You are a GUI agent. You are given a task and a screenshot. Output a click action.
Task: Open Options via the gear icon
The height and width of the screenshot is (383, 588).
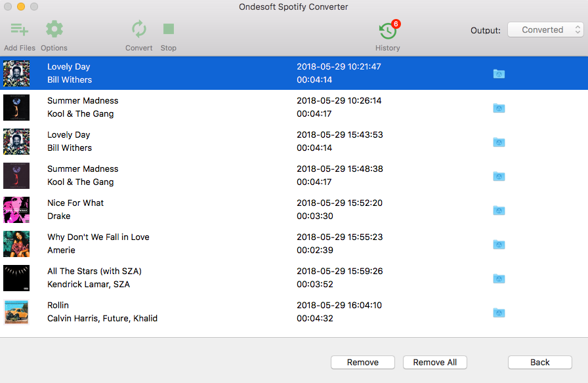pos(54,30)
